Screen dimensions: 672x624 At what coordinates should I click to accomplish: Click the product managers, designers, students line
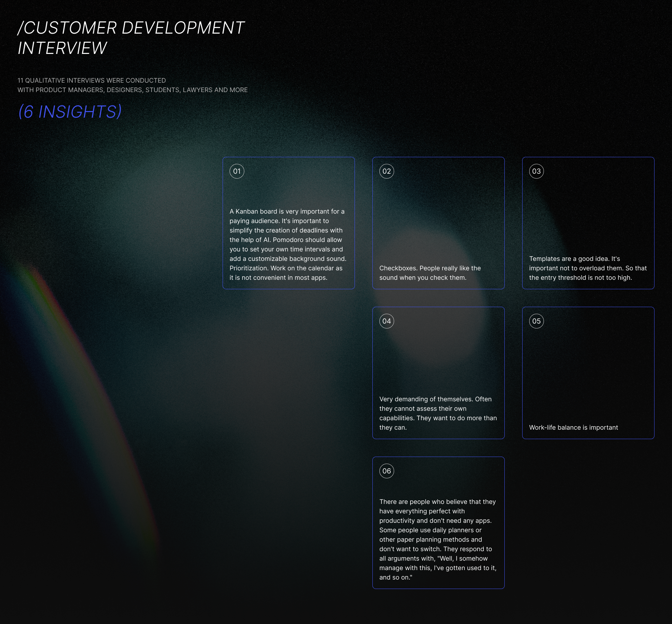point(132,90)
